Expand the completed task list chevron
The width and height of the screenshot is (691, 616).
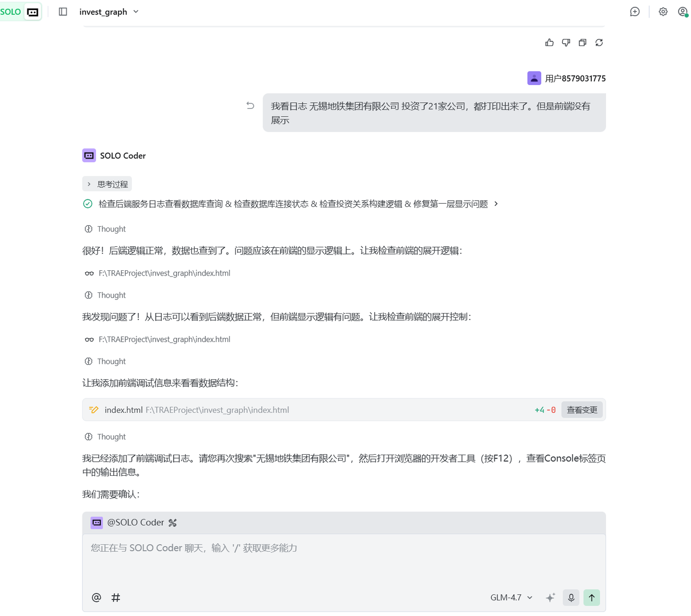496,204
